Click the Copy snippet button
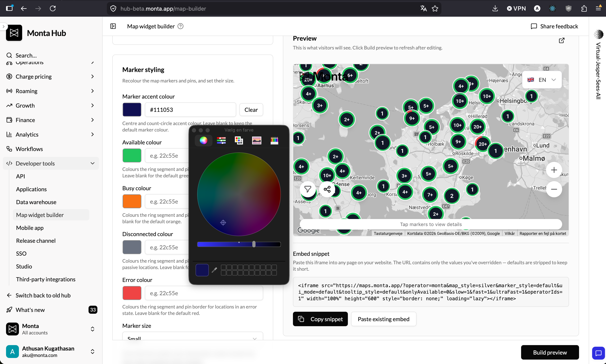Screen dimensions: 606x364 point(320,319)
